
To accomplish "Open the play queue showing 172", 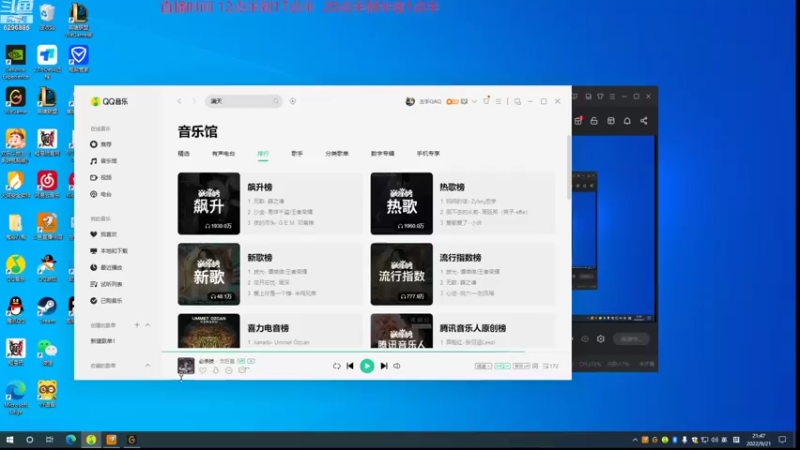I will click(x=551, y=366).
